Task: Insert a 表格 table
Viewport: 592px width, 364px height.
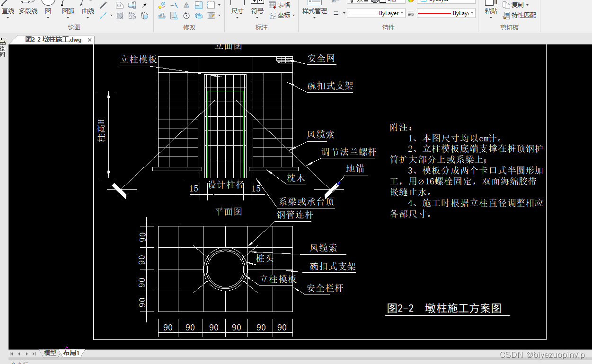Action: (x=280, y=5)
